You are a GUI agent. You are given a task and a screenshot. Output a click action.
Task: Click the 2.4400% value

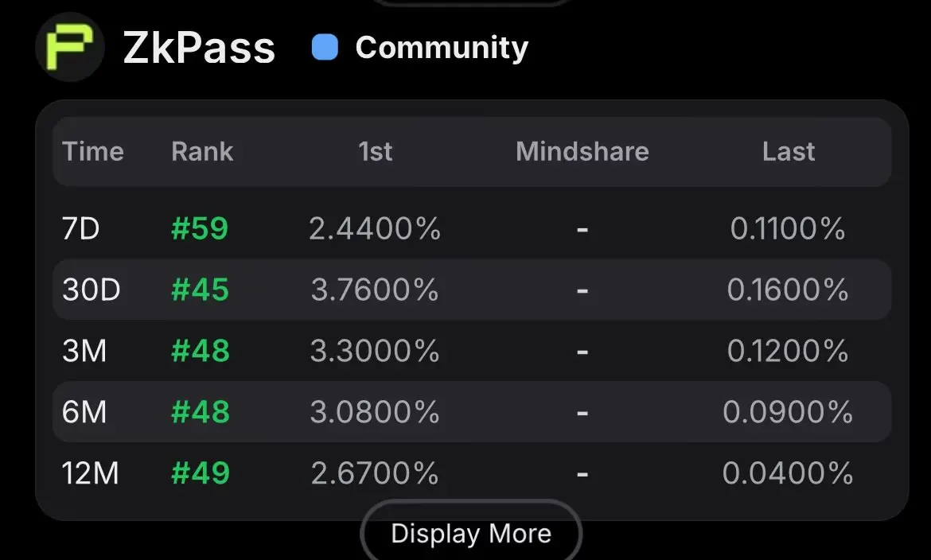[x=375, y=228]
